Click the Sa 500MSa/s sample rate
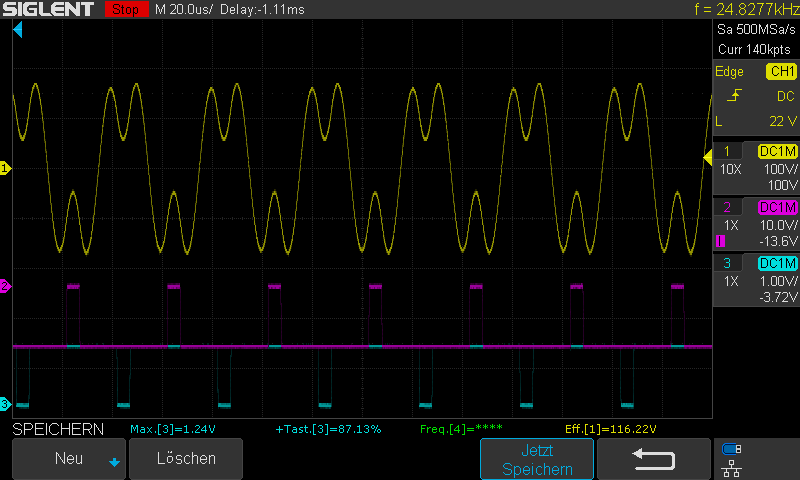Viewport: 800px width, 480px height. point(756,30)
